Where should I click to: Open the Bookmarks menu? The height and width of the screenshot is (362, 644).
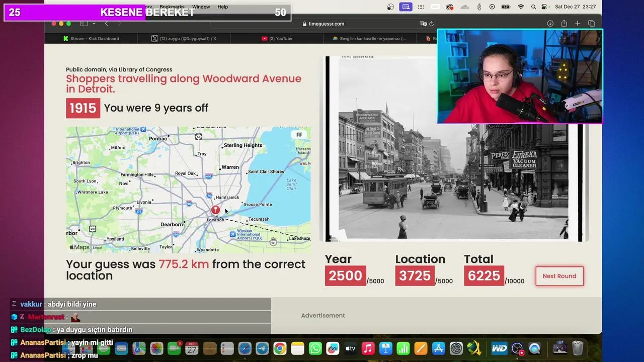(172, 7)
